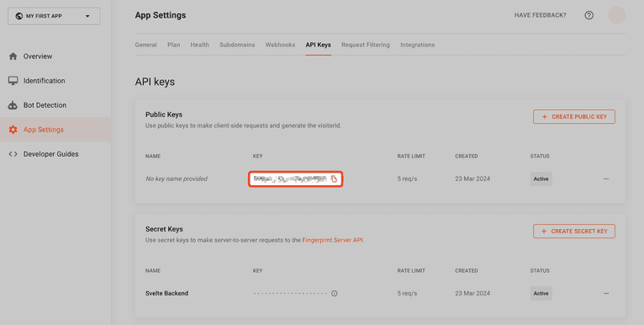This screenshot has height=325, width=644.
Task: Click '5 req/s' in the public key row
Action: coord(407,179)
